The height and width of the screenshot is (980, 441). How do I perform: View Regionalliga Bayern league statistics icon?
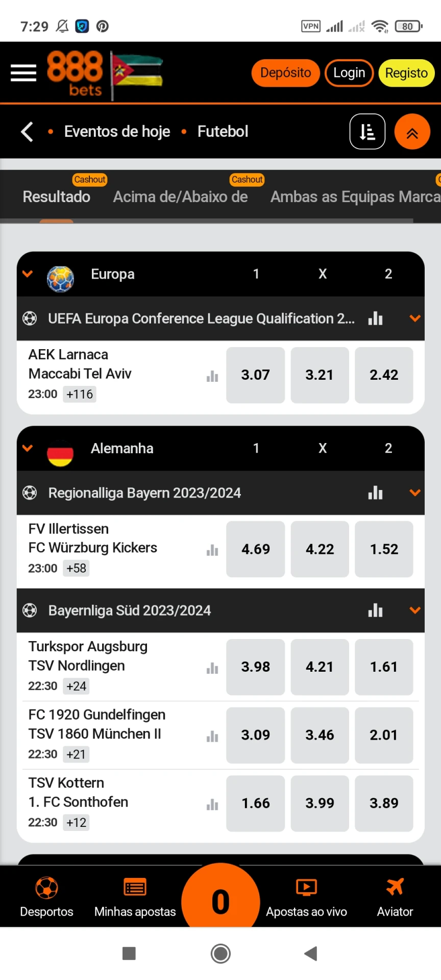[x=375, y=493]
